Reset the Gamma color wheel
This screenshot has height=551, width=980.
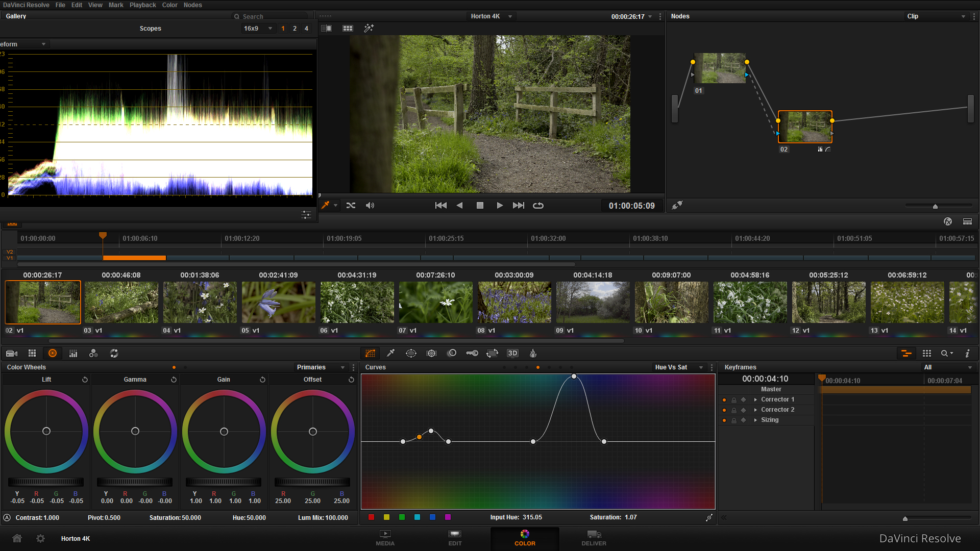(x=174, y=380)
